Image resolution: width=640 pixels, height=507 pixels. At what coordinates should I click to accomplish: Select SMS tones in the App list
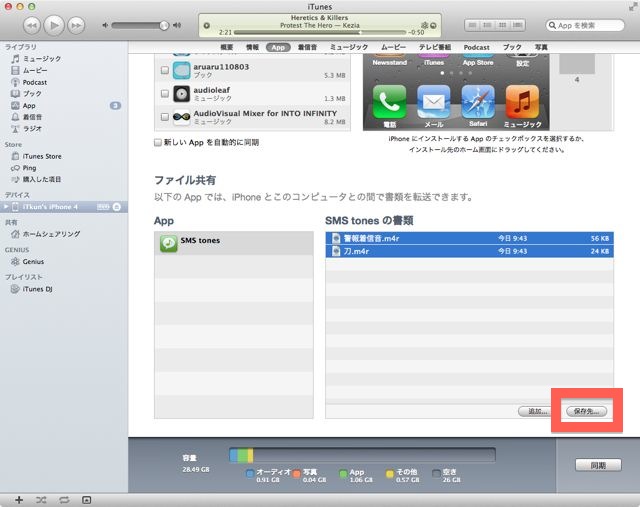click(234, 243)
